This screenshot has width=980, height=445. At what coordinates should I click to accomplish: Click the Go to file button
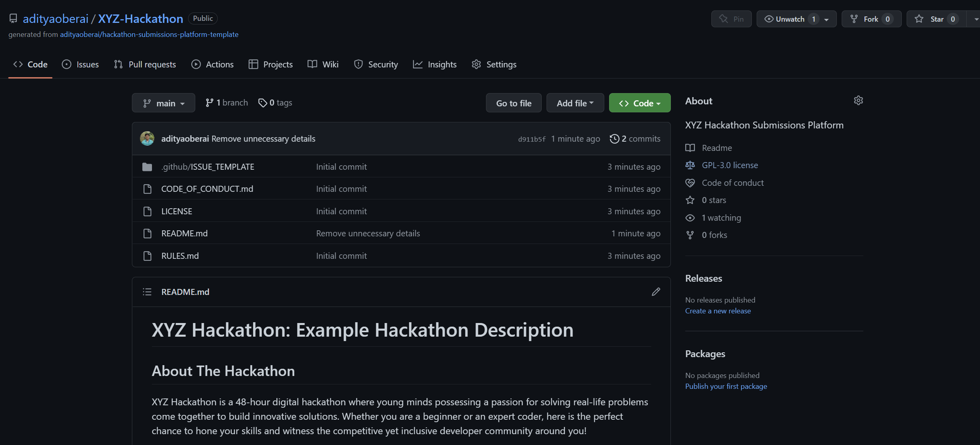click(x=514, y=103)
